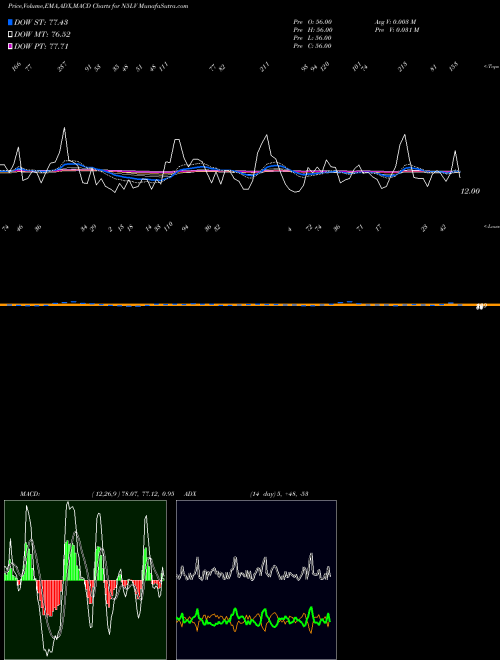Click the ADX panel title label

coord(190,494)
